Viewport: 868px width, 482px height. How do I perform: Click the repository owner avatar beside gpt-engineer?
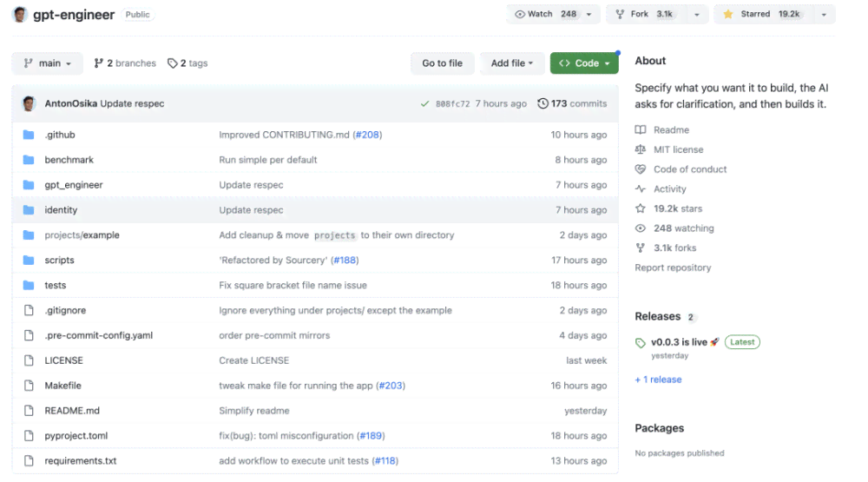(20, 15)
